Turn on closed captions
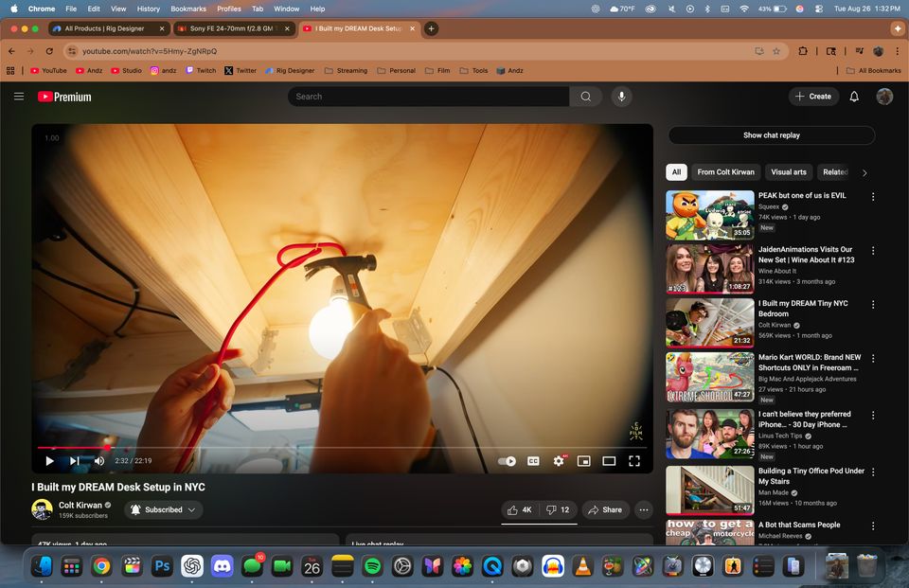 [533, 461]
